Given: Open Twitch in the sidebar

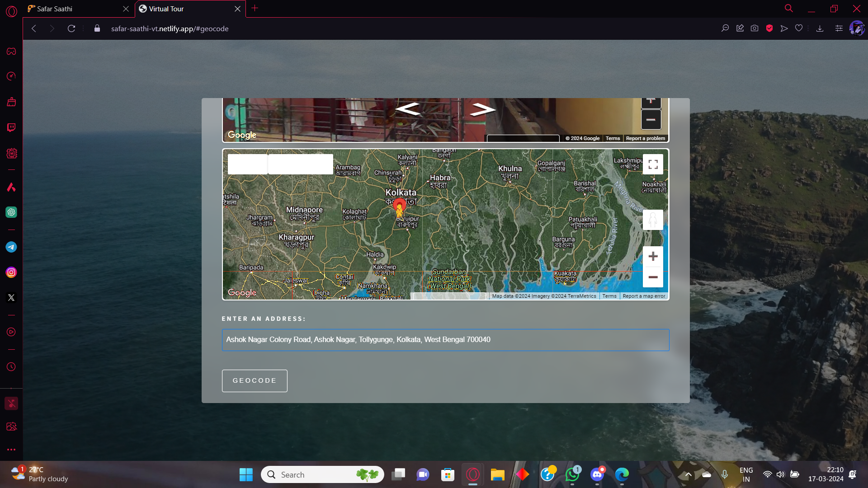Looking at the screenshot, I should 11,127.
